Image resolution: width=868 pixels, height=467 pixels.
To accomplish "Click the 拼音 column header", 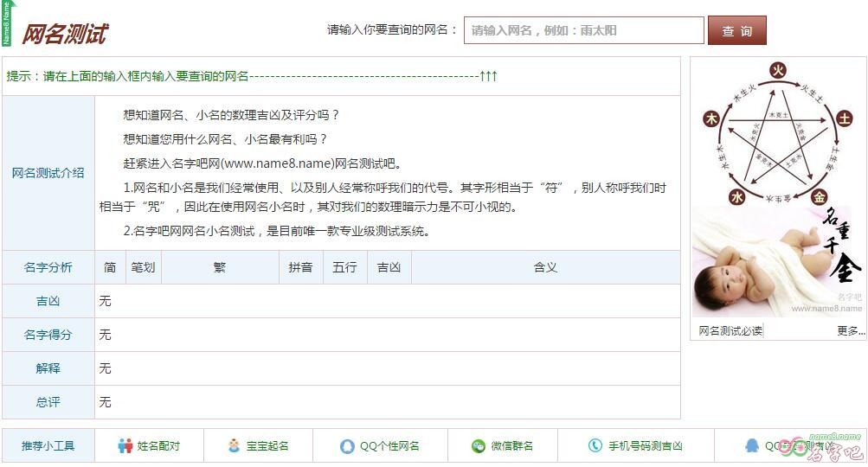I will point(300,267).
